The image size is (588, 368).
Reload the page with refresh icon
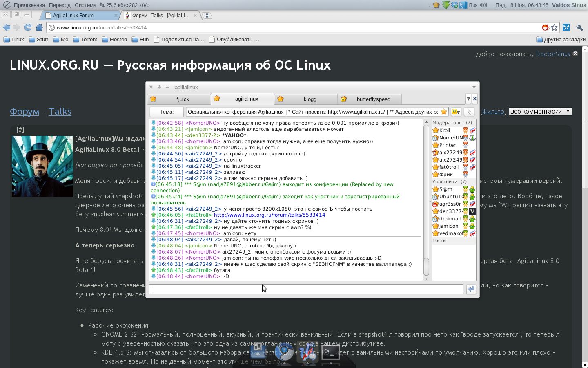click(28, 27)
